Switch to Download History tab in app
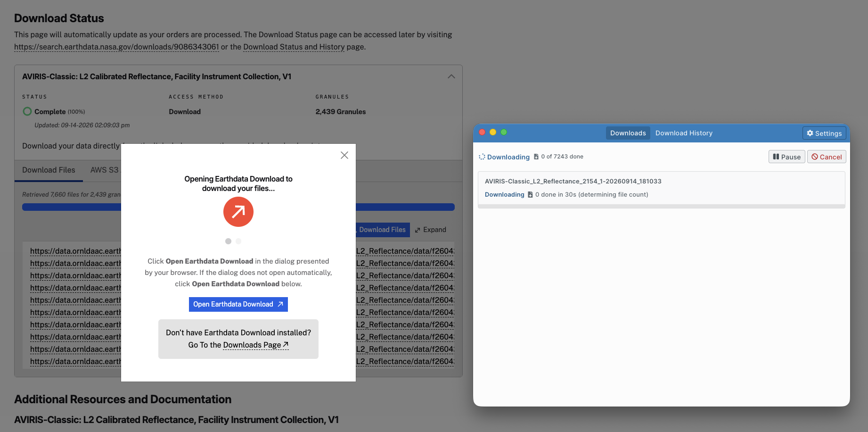Screen dimensions: 868x432 pyautogui.click(x=684, y=133)
